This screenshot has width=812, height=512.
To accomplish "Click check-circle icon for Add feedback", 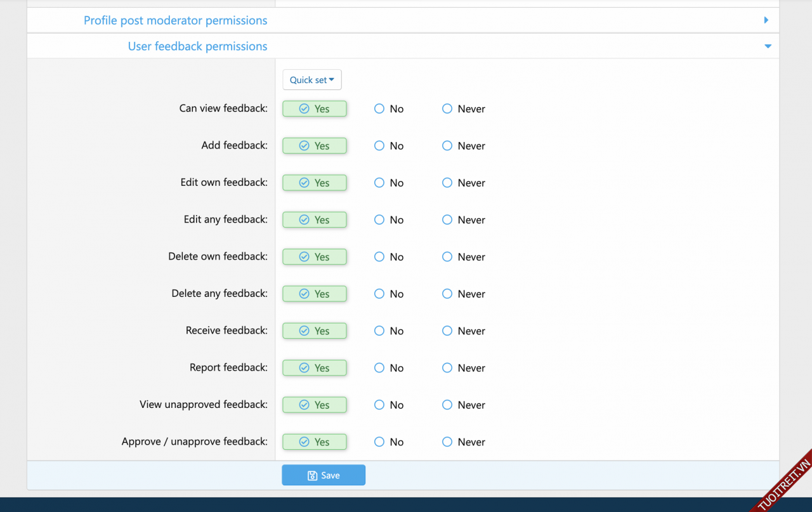I will click(304, 146).
